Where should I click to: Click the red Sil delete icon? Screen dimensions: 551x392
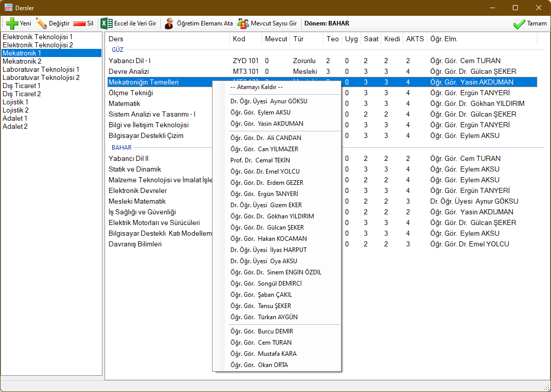80,23
